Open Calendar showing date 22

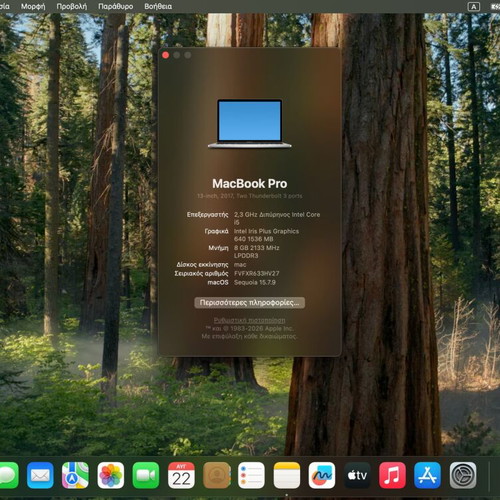181,475
